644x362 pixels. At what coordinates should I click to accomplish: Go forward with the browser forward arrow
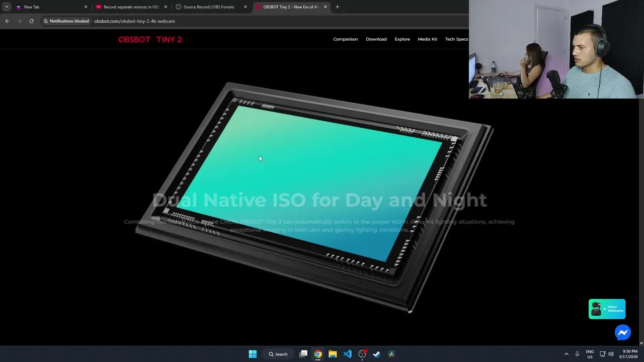(19, 21)
